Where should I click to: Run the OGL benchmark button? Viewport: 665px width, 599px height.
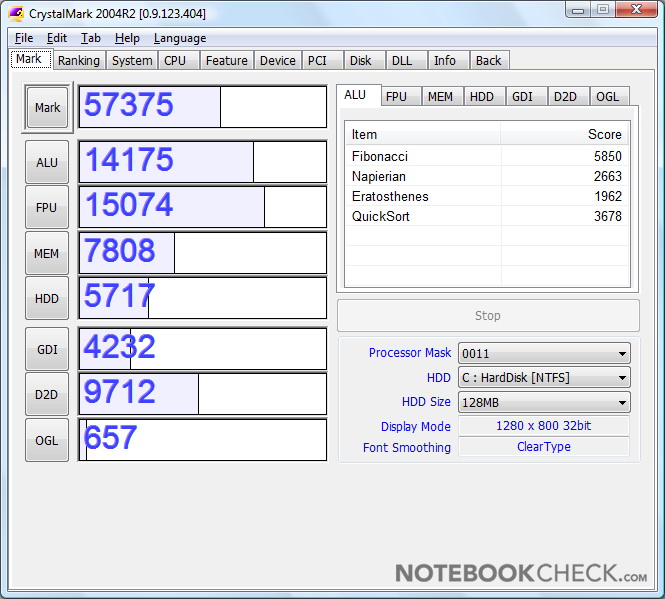(47, 440)
